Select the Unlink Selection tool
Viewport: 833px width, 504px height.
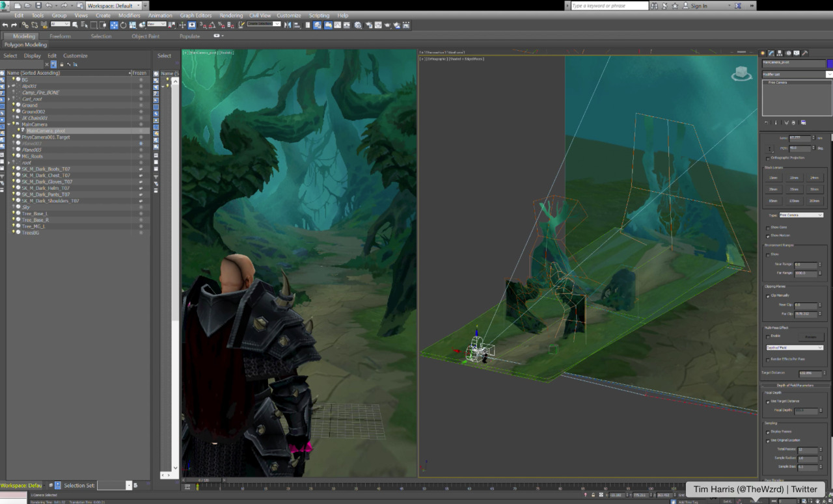[34, 25]
